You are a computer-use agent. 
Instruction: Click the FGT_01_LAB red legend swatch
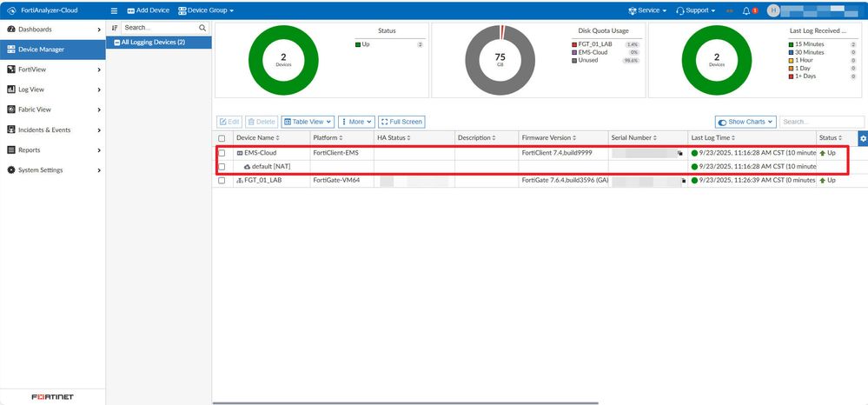coord(574,43)
